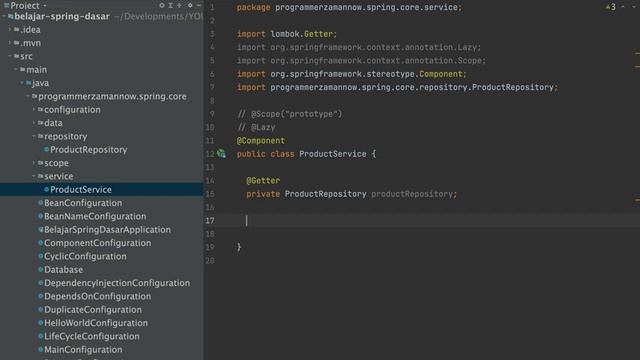Click the MainConfiguration class icon
The image size is (640, 360).
click(x=40, y=349)
